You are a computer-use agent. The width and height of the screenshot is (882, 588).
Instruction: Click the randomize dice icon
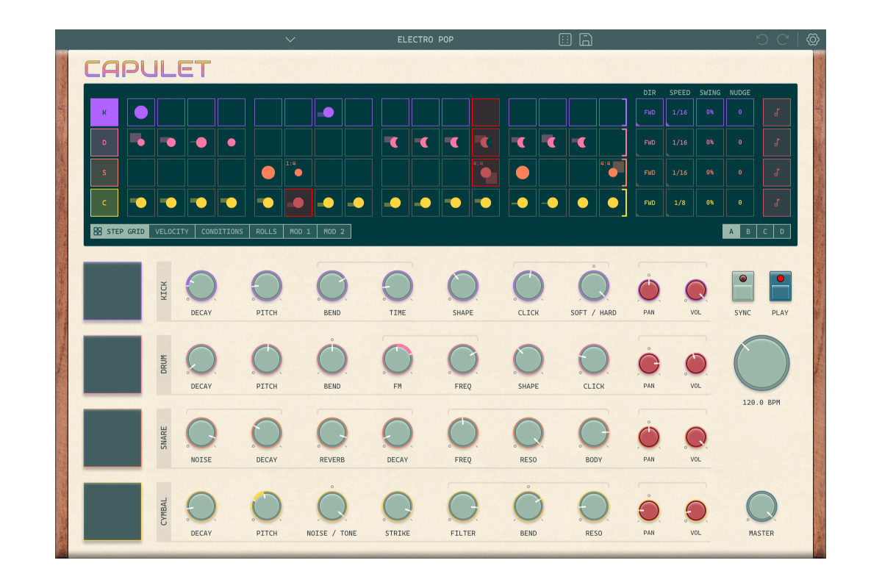click(565, 40)
